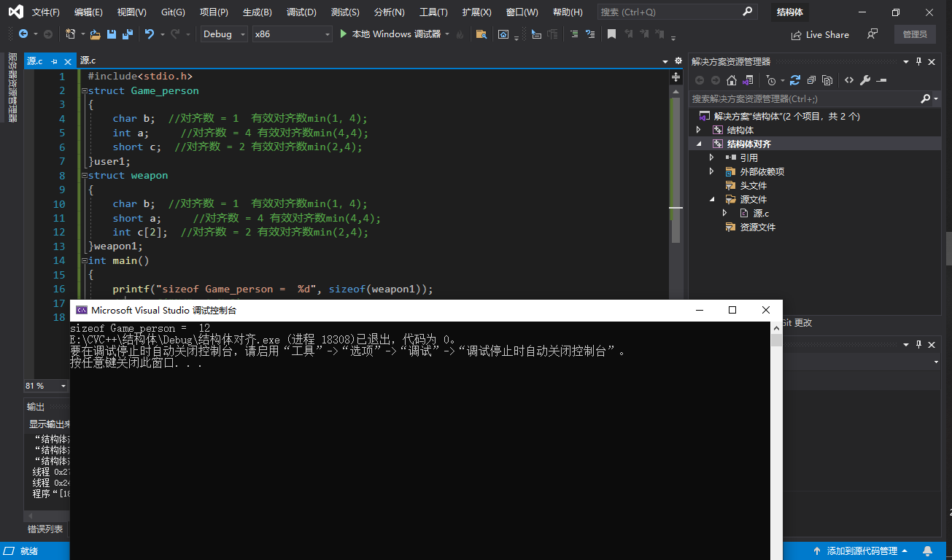The height and width of the screenshot is (560, 952).
Task: Click Sync with Active Document icon
Action: point(795,80)
